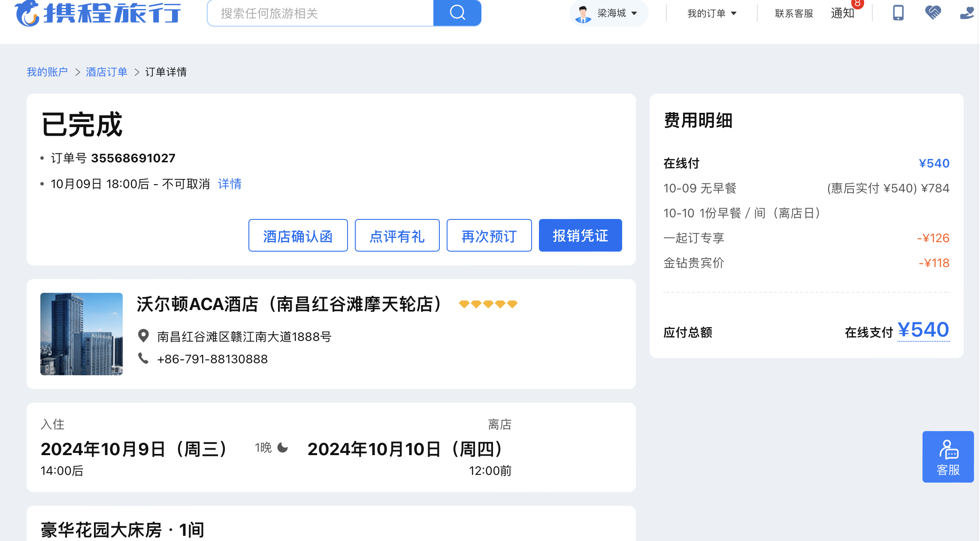Open the mobile phone app icon
The width and height of the screenshot is (980, 541).
coord(898,13)
